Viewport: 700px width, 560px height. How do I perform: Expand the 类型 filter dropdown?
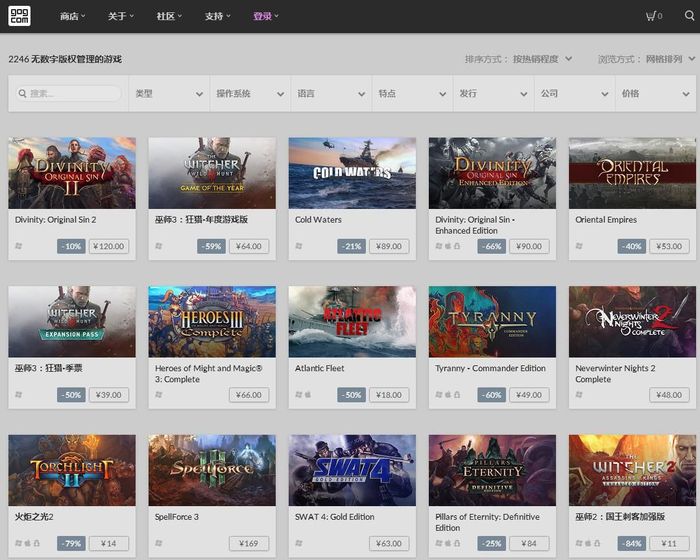[x=169, y=94]
